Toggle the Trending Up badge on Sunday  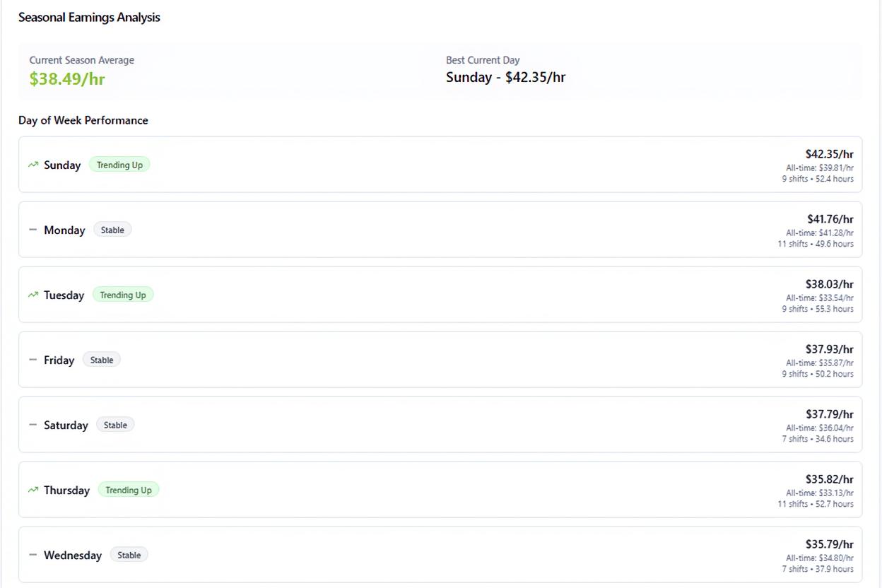(119, 164)
